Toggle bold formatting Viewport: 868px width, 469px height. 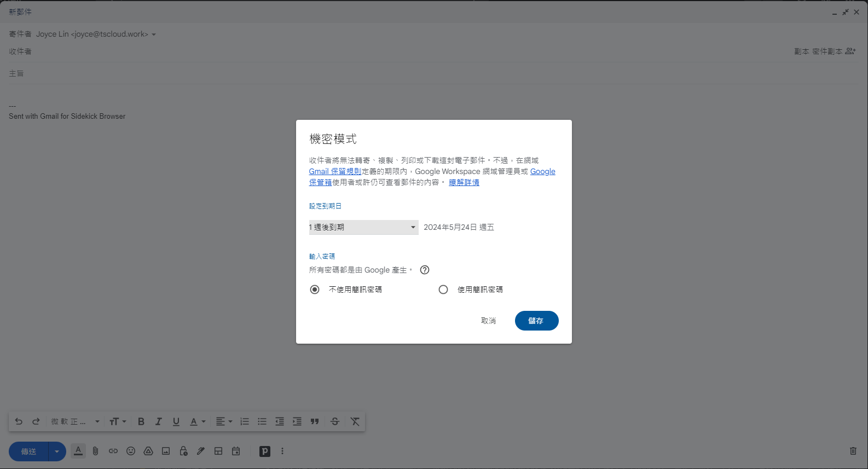[141, 421]
